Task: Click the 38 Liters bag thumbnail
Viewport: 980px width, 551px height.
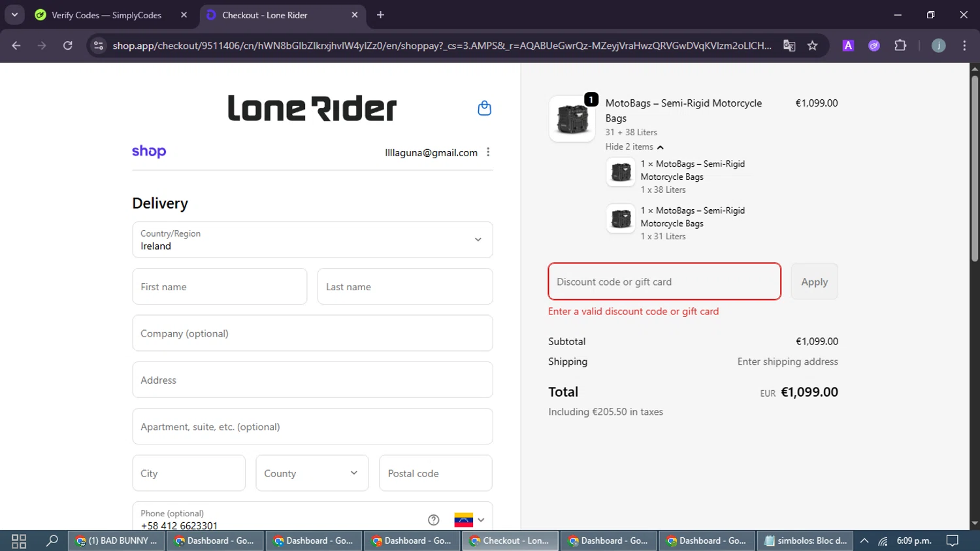Action: pyautogui.click(x=621, y=172)
